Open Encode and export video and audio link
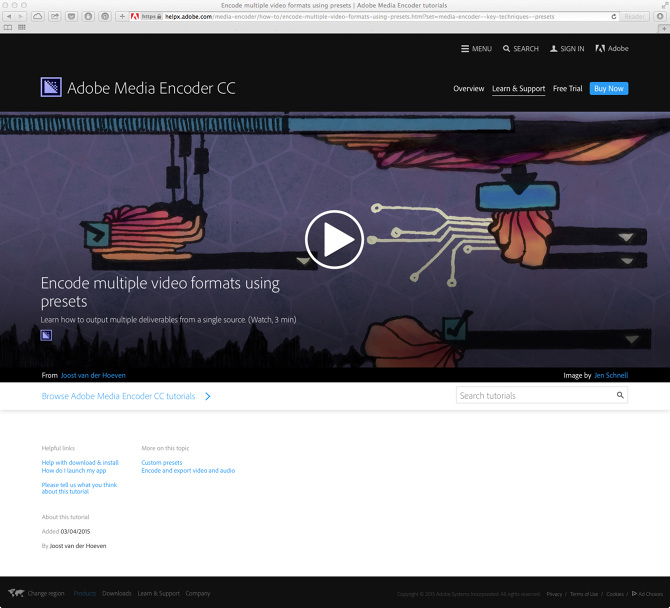The height and width of the screenshot is (608, 670). (x=188, y=470)
